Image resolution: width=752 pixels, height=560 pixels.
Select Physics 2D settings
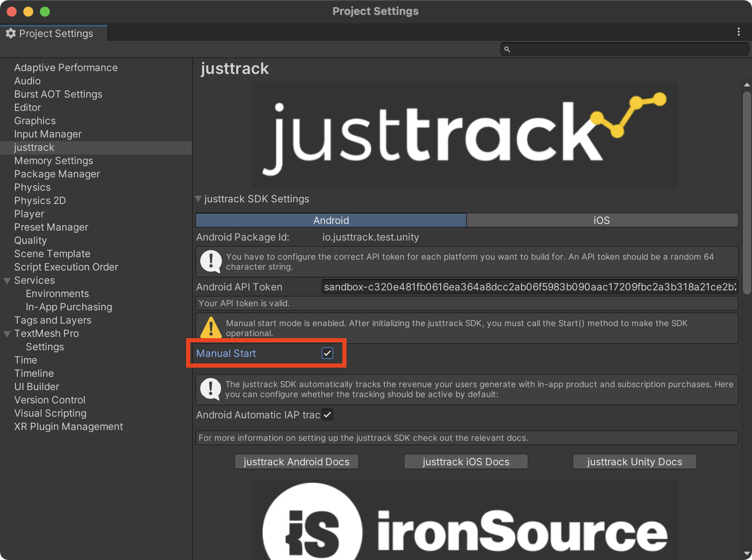[40, 200]
